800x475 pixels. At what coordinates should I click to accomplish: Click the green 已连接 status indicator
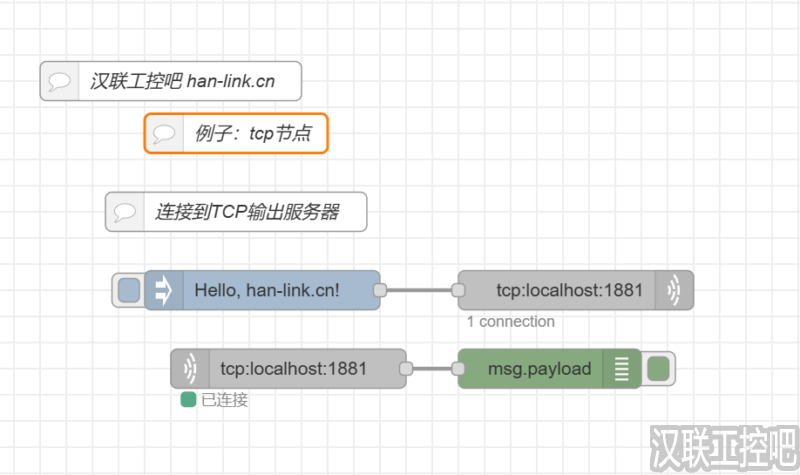[x=187, y=400]
